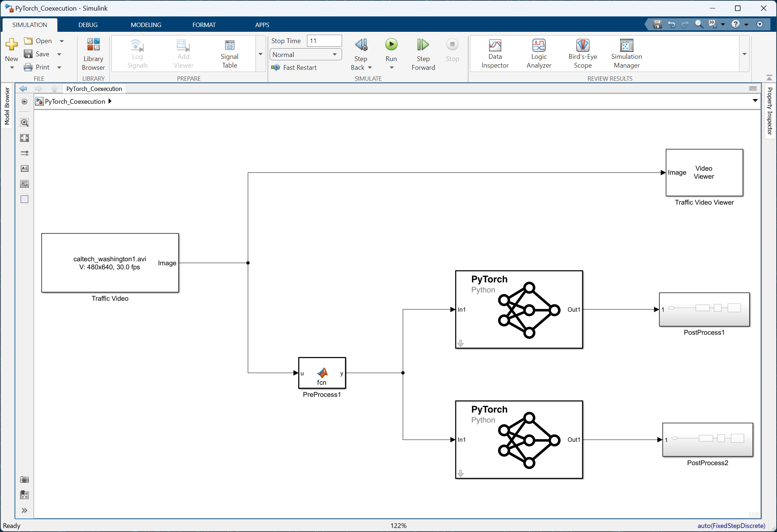Image resolution: width=777 pixels, height=532 pixels.
Task: Toggle sample time display arrows icon
Action: pyautogui.click(x=24, y=153)
